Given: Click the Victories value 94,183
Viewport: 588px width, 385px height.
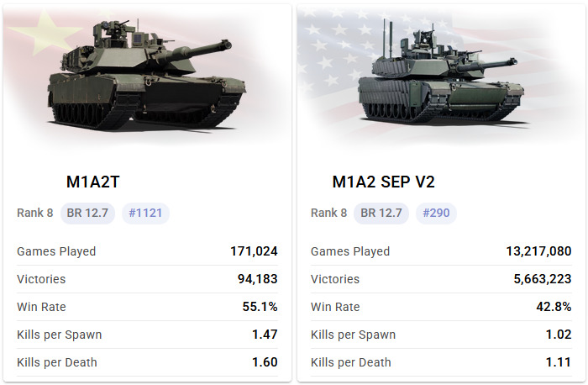Looking at the screenshot, I should (x=254, y=279).
